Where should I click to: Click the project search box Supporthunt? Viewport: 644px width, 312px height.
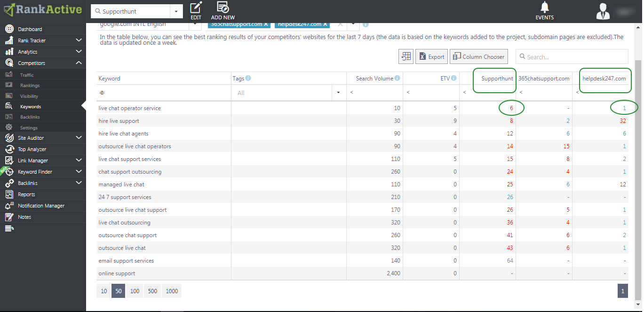(130, 11)
